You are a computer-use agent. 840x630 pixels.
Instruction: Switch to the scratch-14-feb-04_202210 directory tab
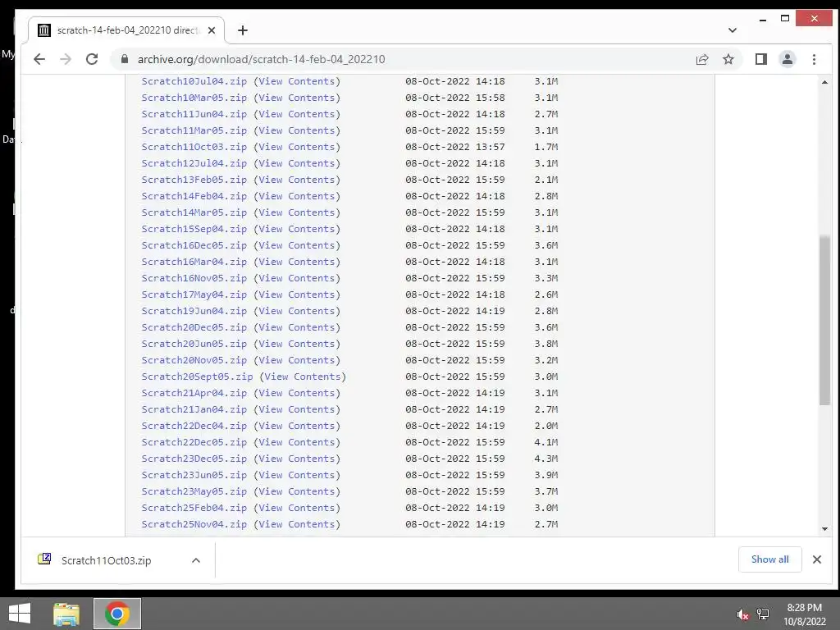pos(126,30)
